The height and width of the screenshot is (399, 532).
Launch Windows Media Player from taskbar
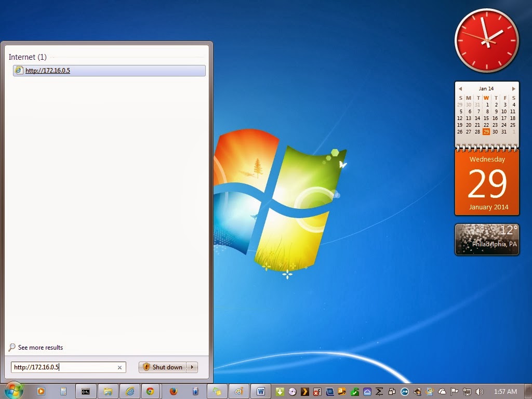41,392
